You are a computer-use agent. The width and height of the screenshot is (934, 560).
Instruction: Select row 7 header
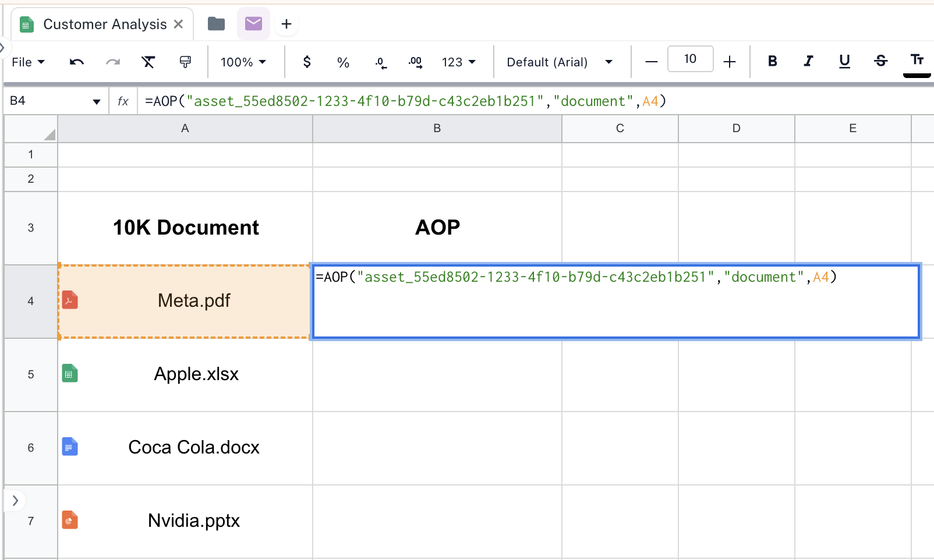click(31, 522)
